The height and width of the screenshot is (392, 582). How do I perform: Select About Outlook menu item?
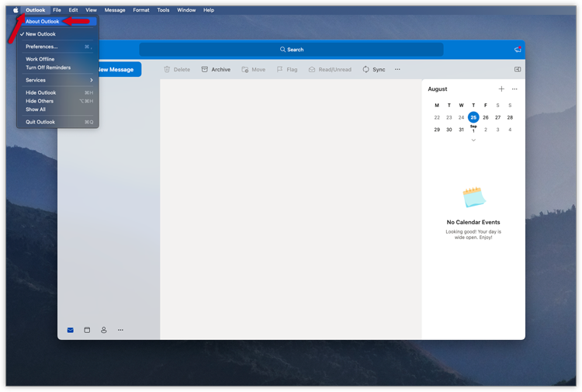coord(43,22)
